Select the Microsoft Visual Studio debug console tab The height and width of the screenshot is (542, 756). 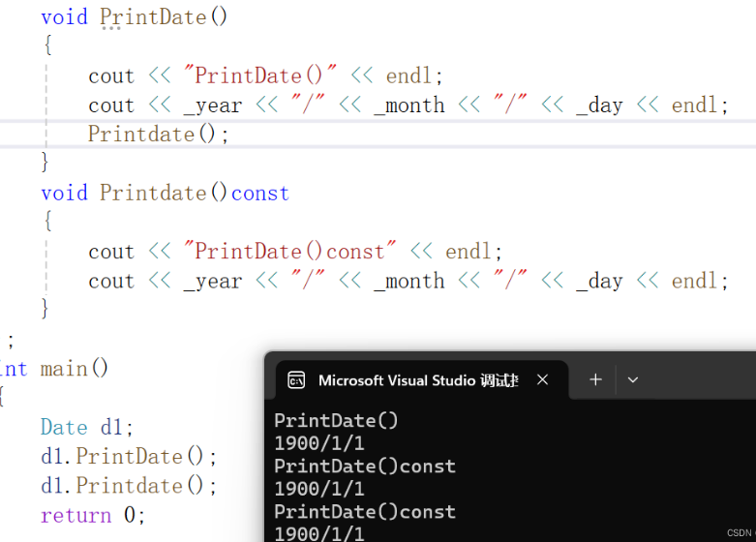pos(422,380)
